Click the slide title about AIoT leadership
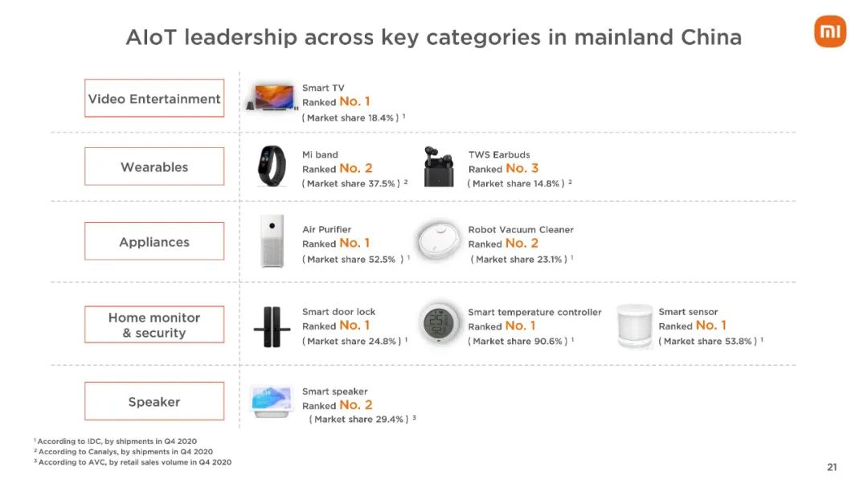Image resolution: width=868 pixels, height=488 pixels. pos(434,37)
